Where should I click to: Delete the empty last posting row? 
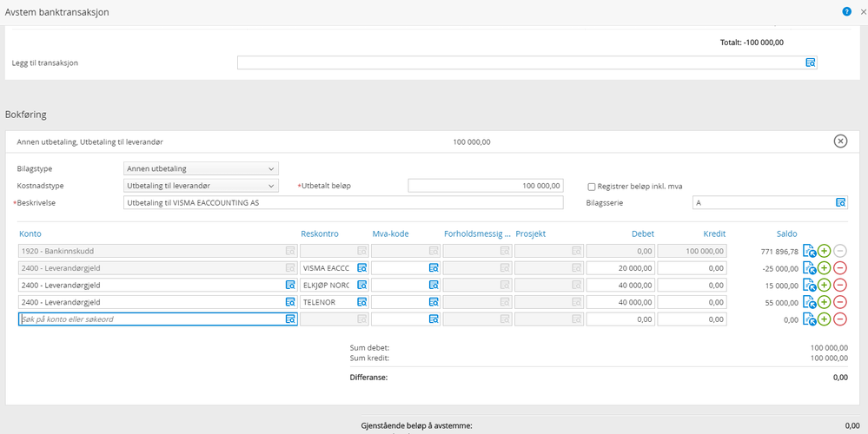point(840,319)
